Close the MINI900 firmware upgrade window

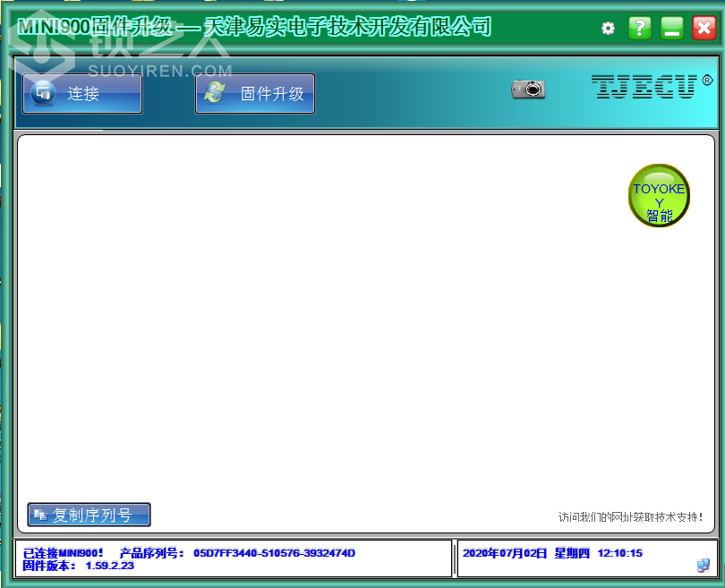(x=704, y=29)
